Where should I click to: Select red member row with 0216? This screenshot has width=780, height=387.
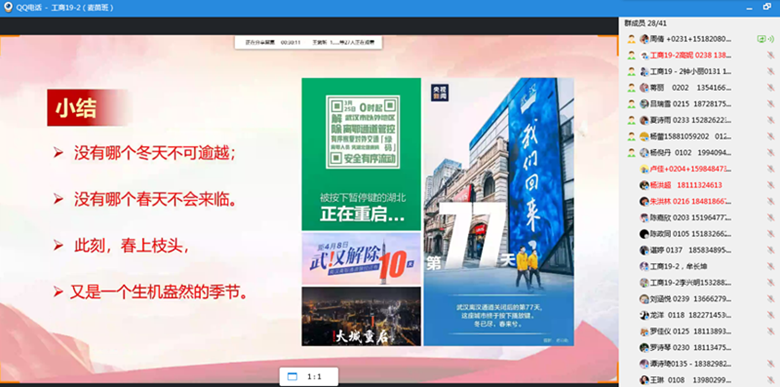point(699,201)
